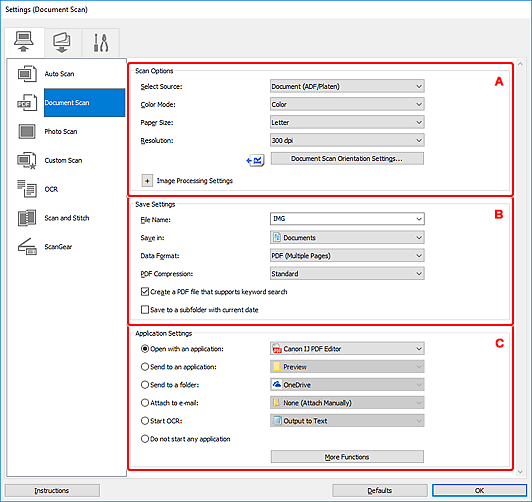
Task: Click the OK button
Action: click(x=479, y=490)
